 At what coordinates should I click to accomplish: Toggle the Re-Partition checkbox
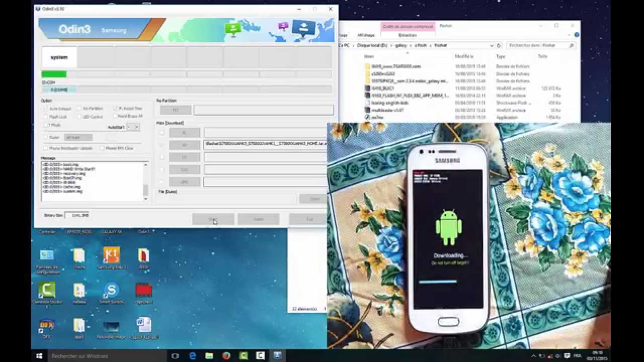(x=79, y=109)
